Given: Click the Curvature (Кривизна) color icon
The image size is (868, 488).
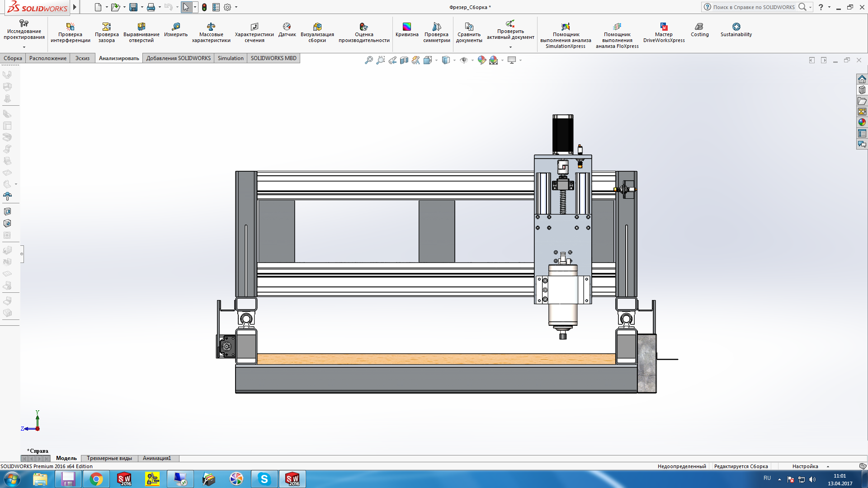Looking at the screenshot, I should (x=407, y=27).
